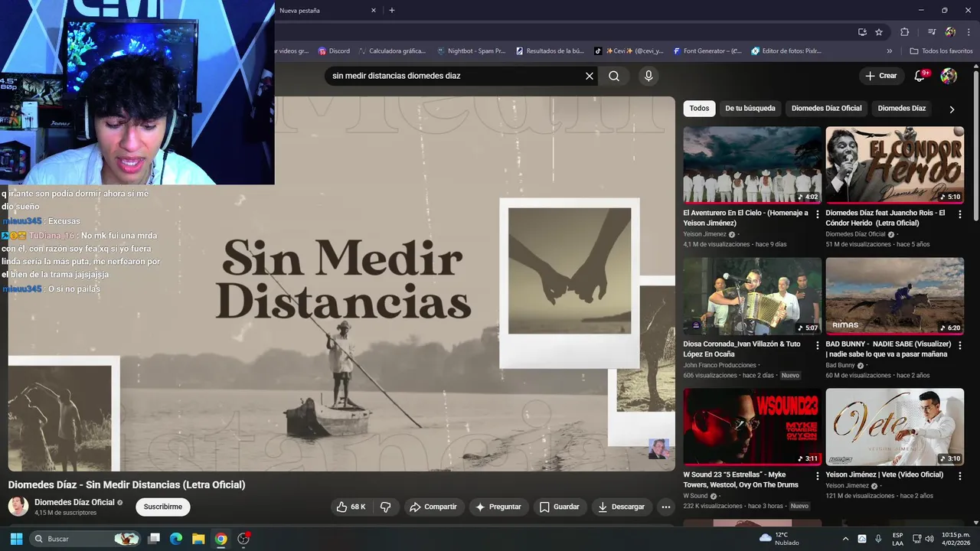Click the Suscribirme button

(x=163, y=507)
